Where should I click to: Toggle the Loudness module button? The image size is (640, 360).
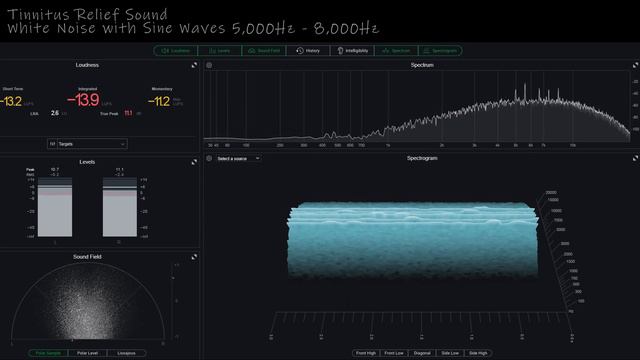click(x=176, y=51)
